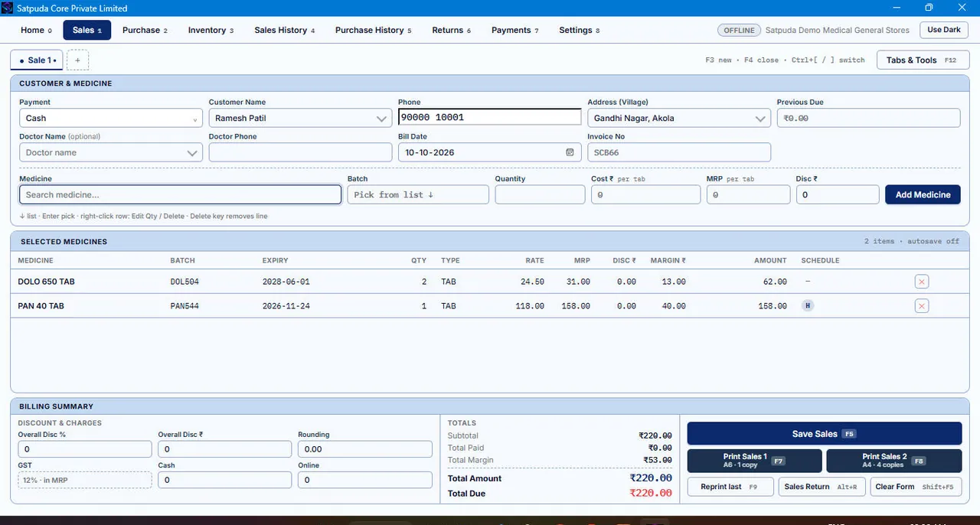Click the Overall Disc % field
The width and height of the screenshot is (980, 525).
pyautogui.click(x=85, y=449)
